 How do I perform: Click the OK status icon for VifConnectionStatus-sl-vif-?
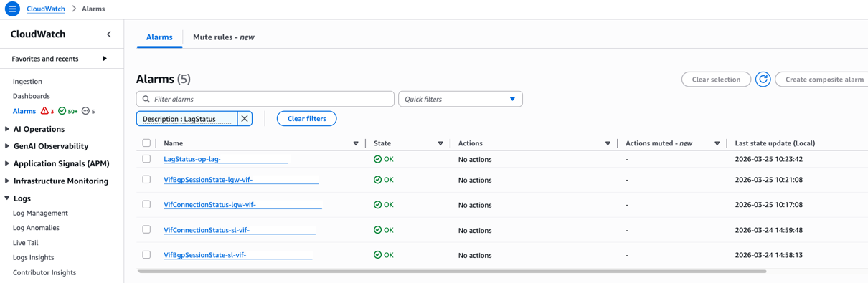point(377,230)
